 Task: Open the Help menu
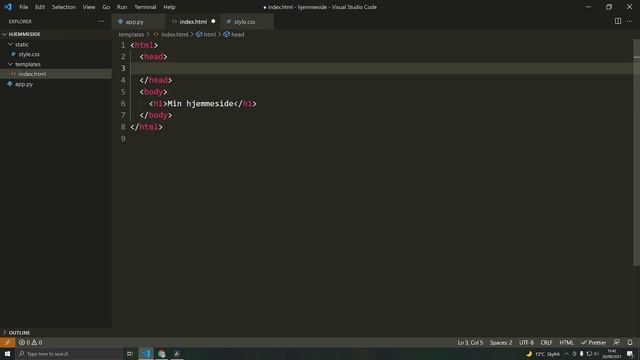click(x=169, y=7)
